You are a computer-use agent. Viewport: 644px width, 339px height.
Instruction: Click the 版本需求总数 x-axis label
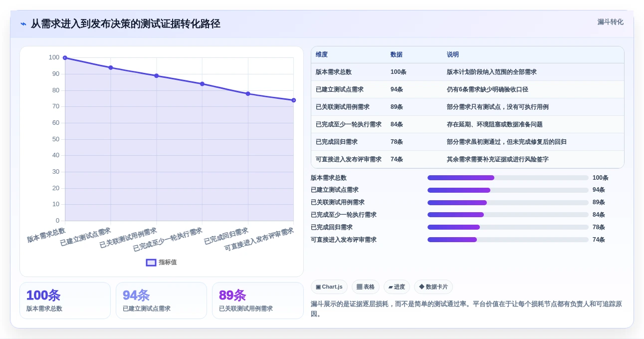click(46, 235)
